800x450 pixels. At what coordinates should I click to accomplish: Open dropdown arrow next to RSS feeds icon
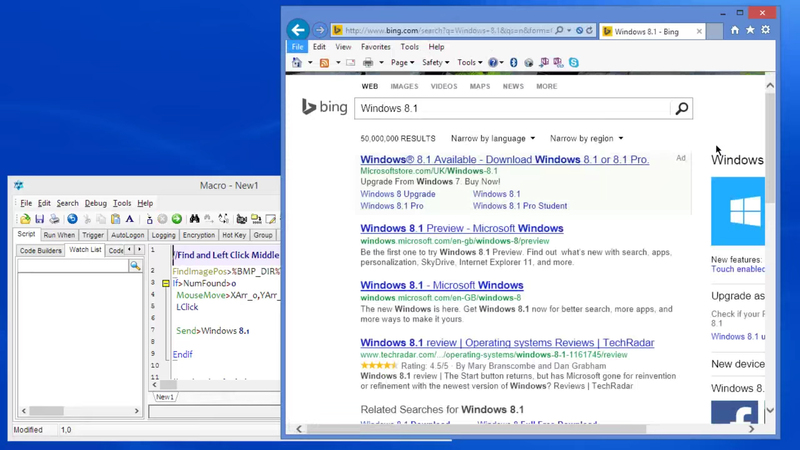(338, 63)
